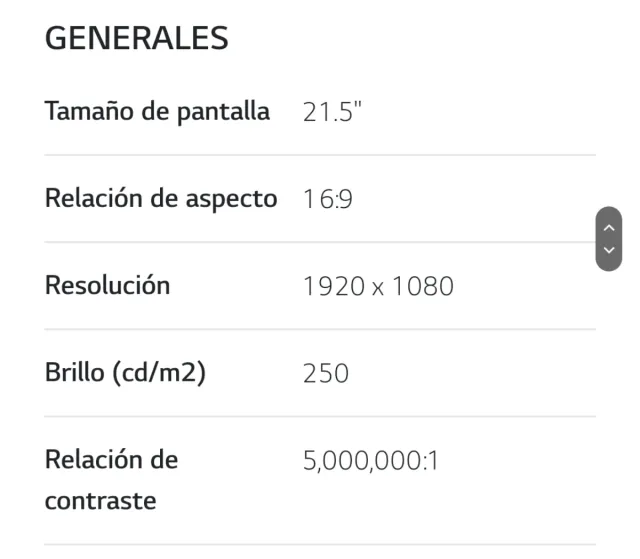Click the 250 brightness value

click(x=326, y=374)
